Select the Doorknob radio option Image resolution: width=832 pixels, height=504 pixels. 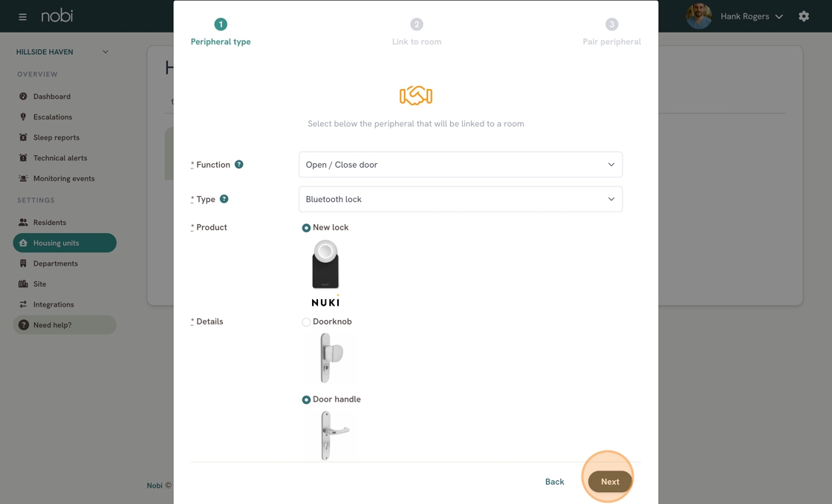click(x=306, y=321)
